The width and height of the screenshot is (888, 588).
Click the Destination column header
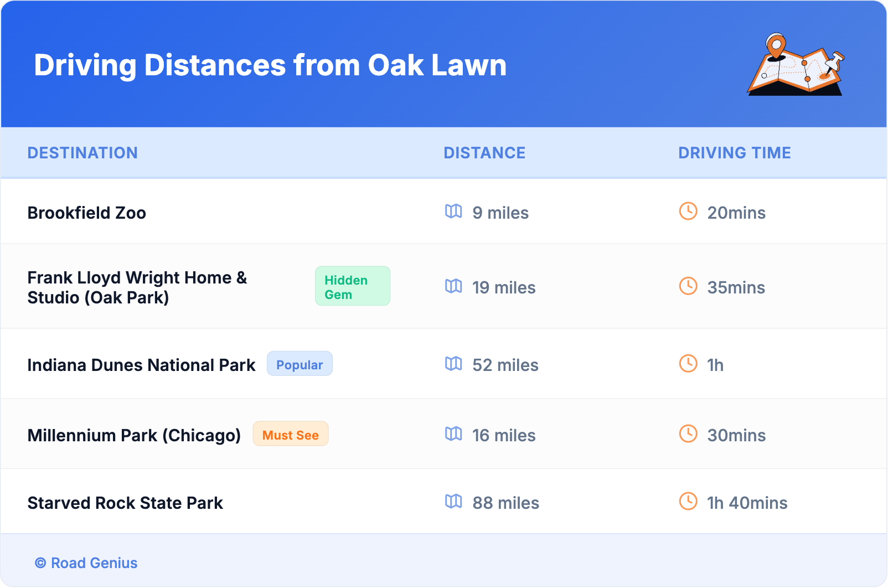[x=82, y=153]
